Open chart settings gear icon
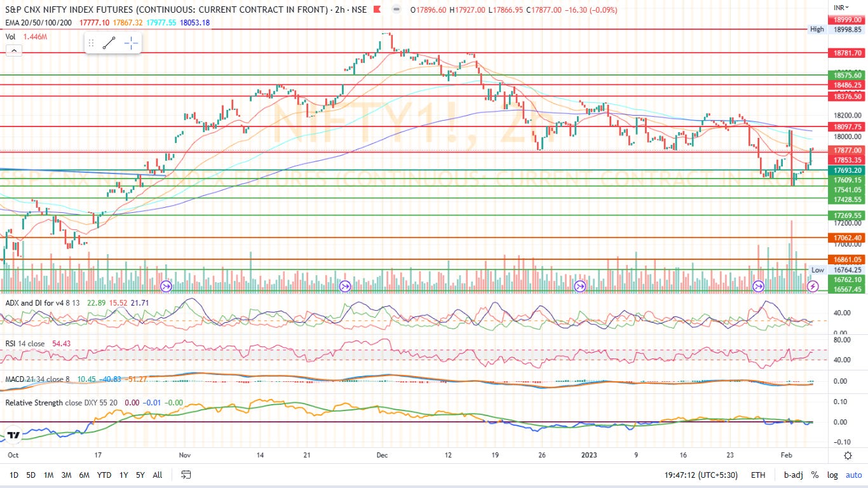This screenshot has height=488, width=868. 848,456
